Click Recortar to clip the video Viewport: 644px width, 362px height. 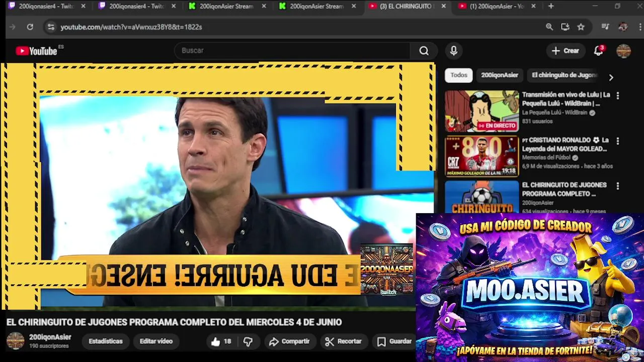pos(344,341)
